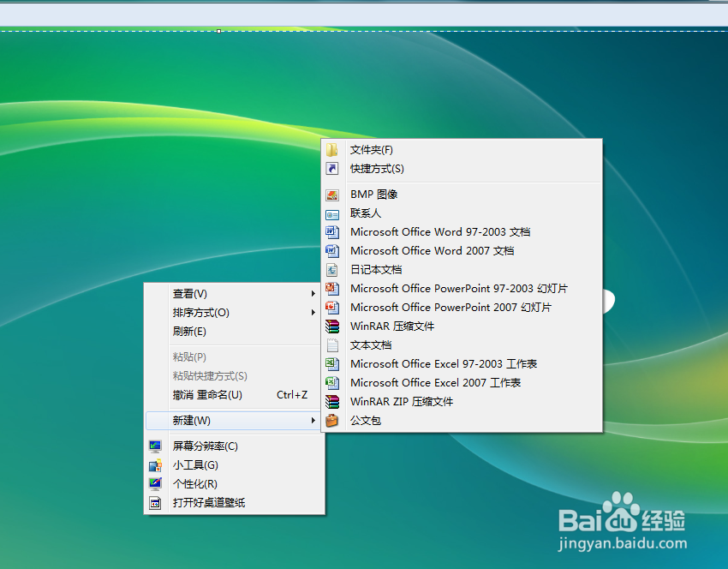Click the gadgets icon beside 小工具(G)
The image size is (728, 569).
(x=155, y=465)
